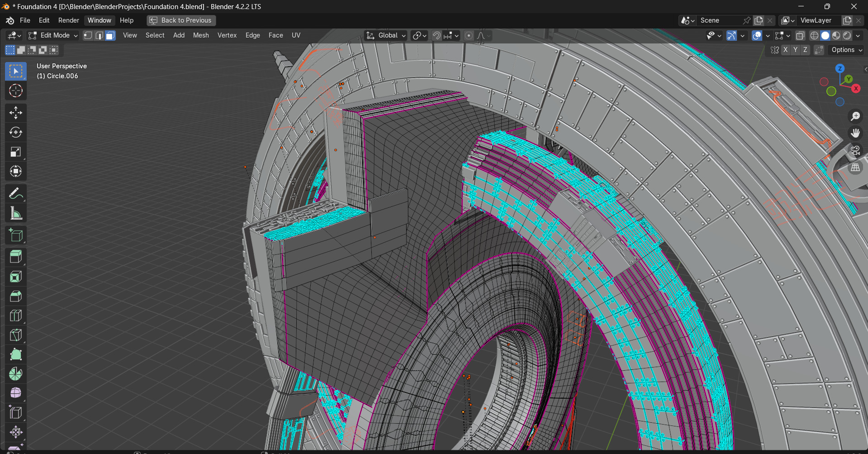Select the Inset Faces tool
The image size is (868, 454).
coord(16,277)
